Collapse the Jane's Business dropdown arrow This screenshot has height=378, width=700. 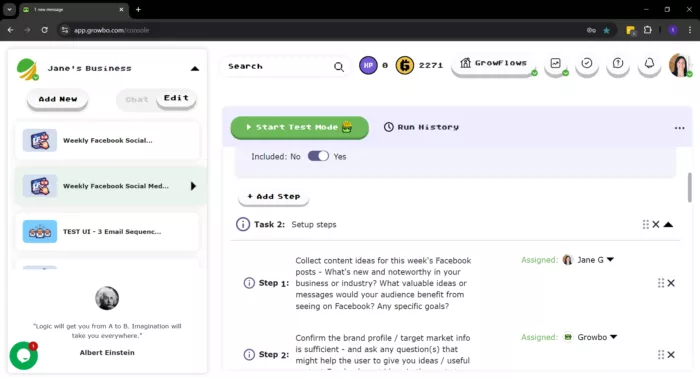click(x=195, y=69)
